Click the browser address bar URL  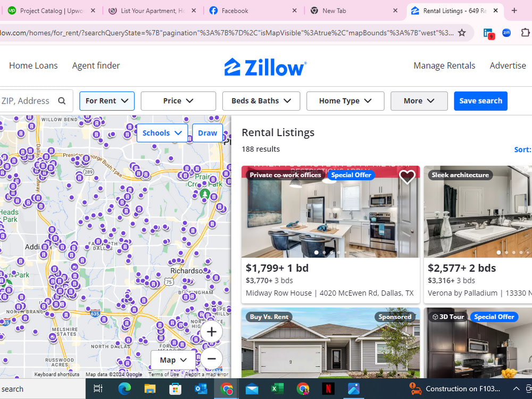click(226, 33)
